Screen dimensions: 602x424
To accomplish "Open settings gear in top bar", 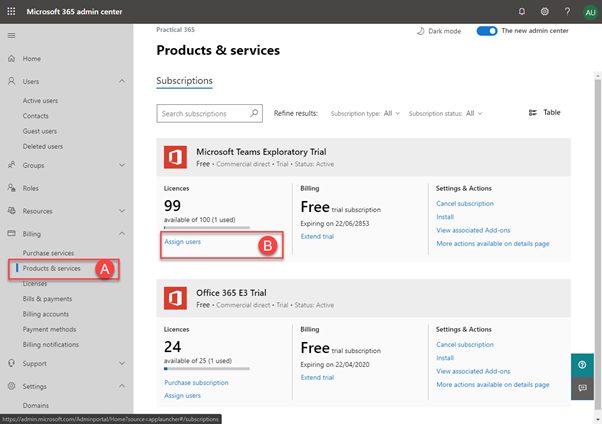I will 544,12.
